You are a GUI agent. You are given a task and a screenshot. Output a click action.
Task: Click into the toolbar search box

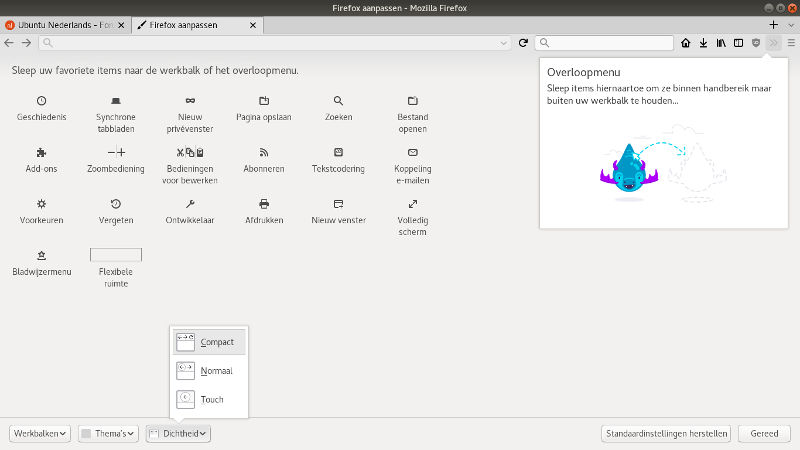(604, 43)
